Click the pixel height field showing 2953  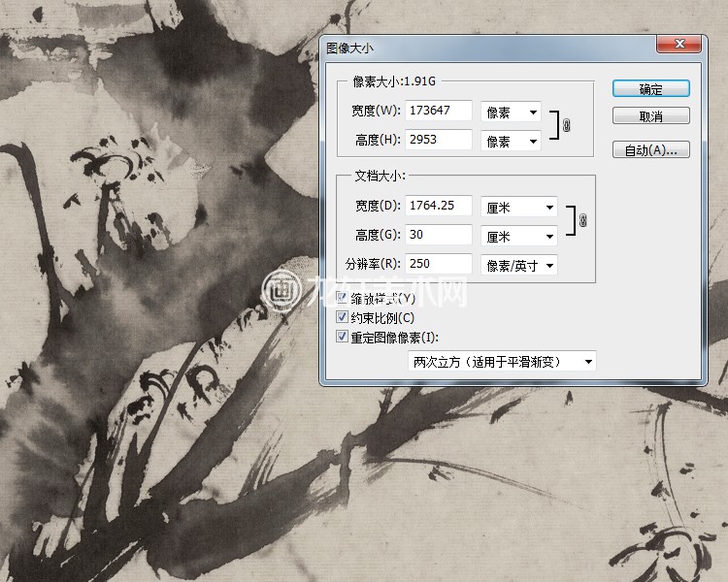(439, 141)
